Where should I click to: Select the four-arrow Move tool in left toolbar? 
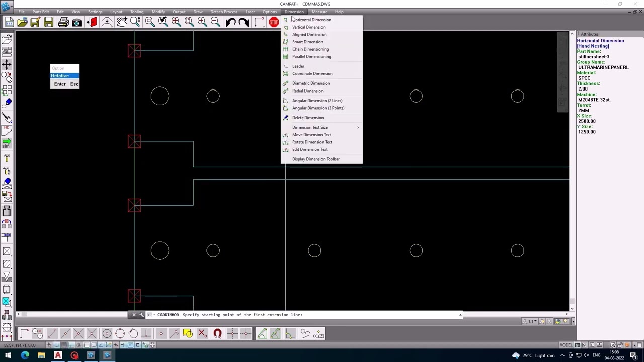coord(7,64)
